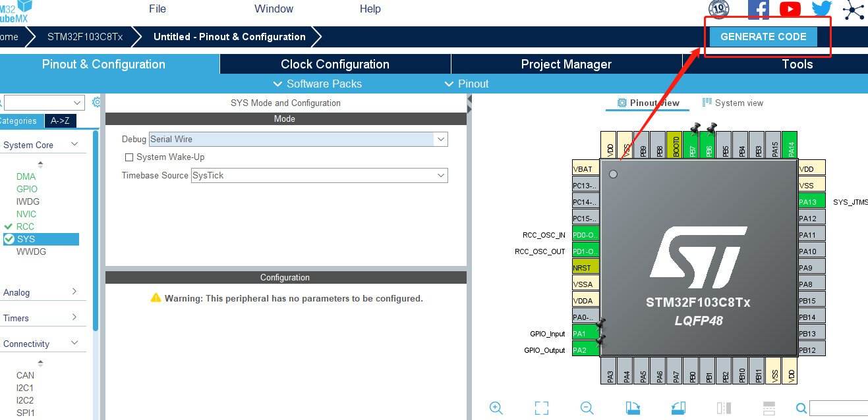This screenshot has width=868, height=420.
Task: Click the sort arrows under System Core
Action: click(x=40, y=165)
